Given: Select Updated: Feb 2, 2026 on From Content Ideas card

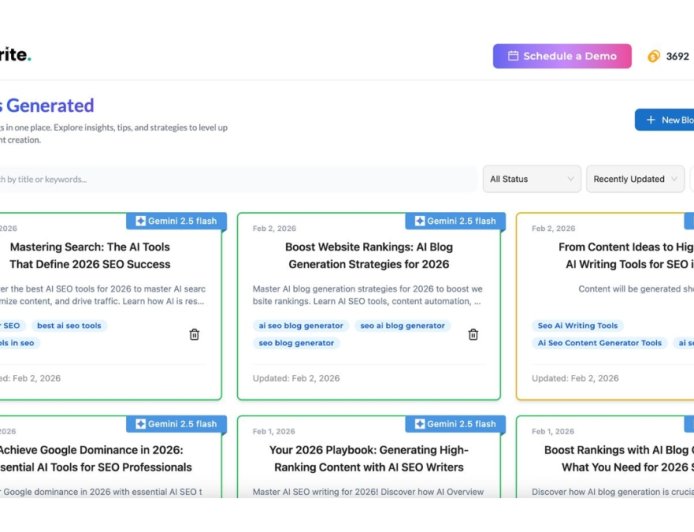Looking at the screenshot, I should click(575, 378).
